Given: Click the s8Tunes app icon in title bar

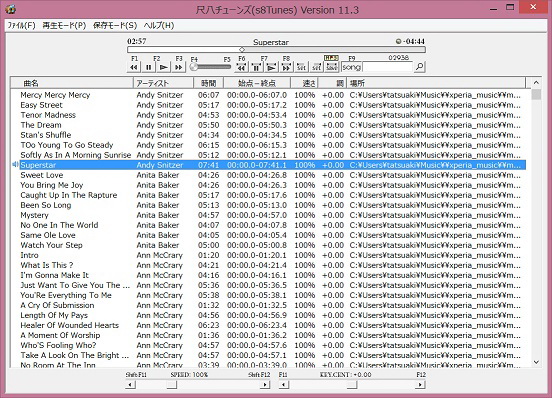Looking at the screenshot, I should [10, 9].
